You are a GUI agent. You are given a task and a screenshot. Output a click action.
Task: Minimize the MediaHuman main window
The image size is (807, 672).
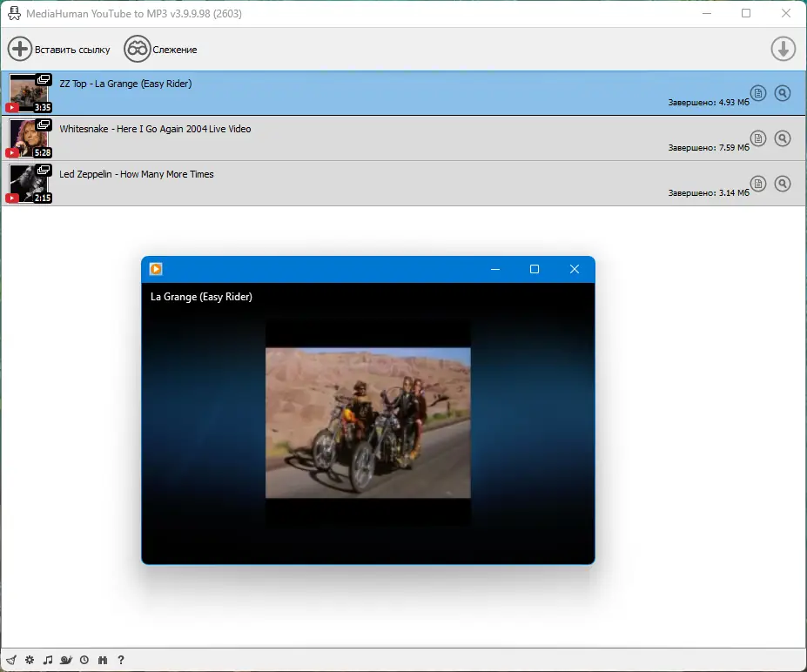click(707, 13)
